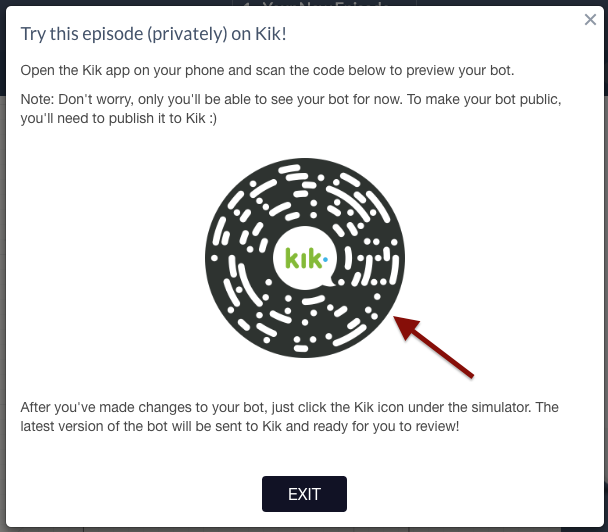
Task: Click the 'After you've made changes' paragraph
Action: coord(290,417)
